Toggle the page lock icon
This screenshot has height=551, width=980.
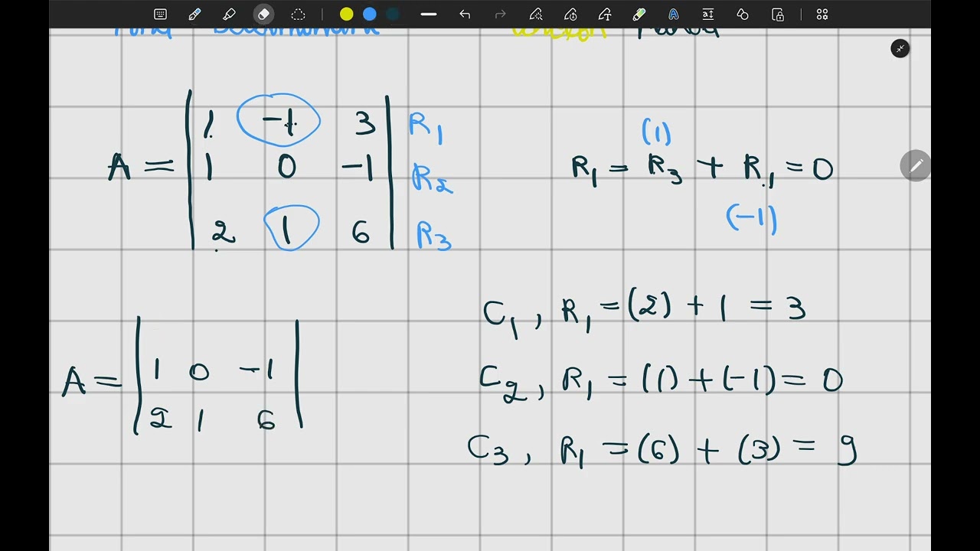778,15
